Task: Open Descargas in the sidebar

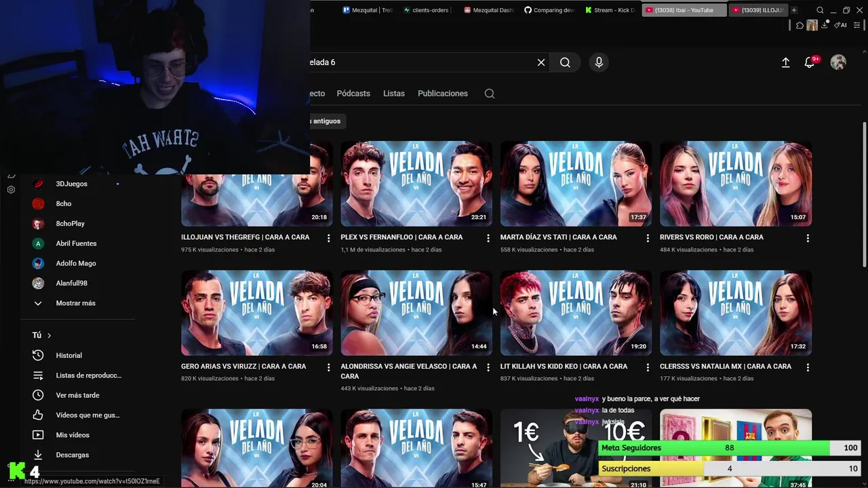Action: (78, 455)
